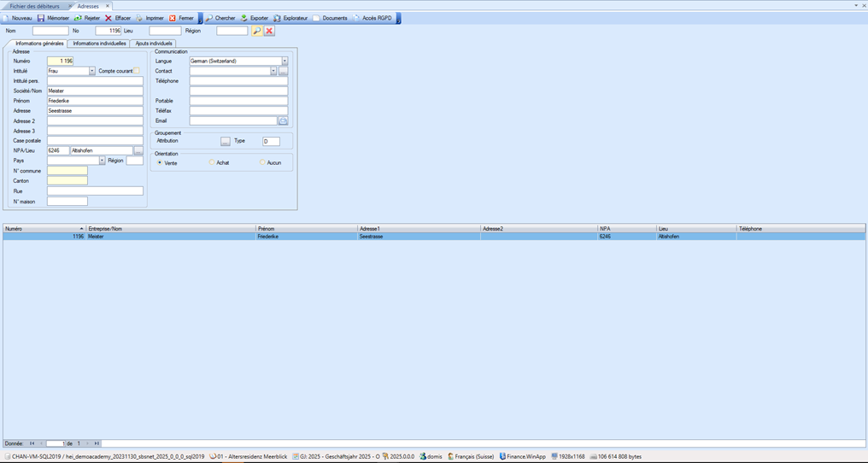Expand toolbar overflow arrow after Accès RGPD
Viewport: 868px width, 463px height.
click(x=398, y=18)
